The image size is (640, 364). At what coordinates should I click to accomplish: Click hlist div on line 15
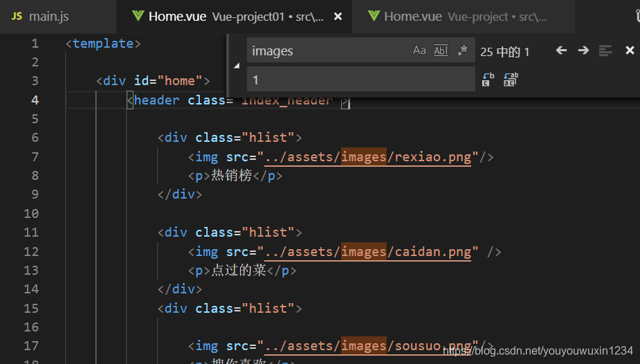(230, 308)
